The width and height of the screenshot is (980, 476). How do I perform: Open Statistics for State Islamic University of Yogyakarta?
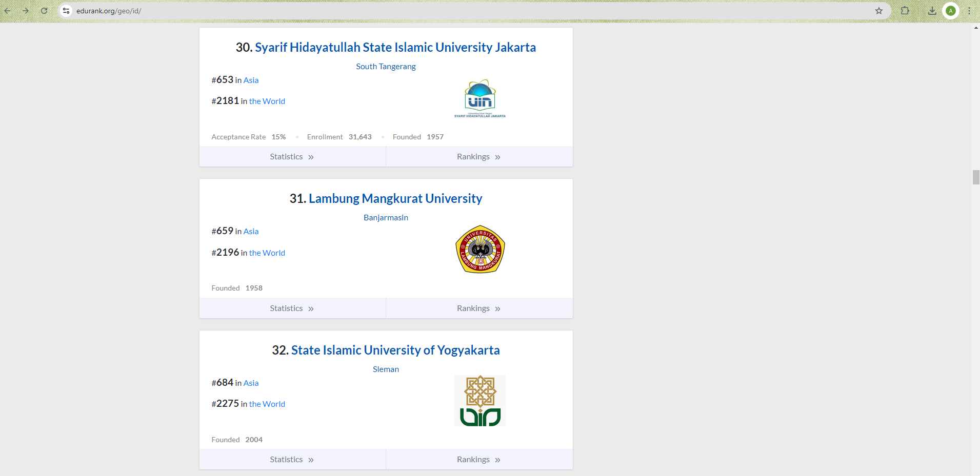292,460
